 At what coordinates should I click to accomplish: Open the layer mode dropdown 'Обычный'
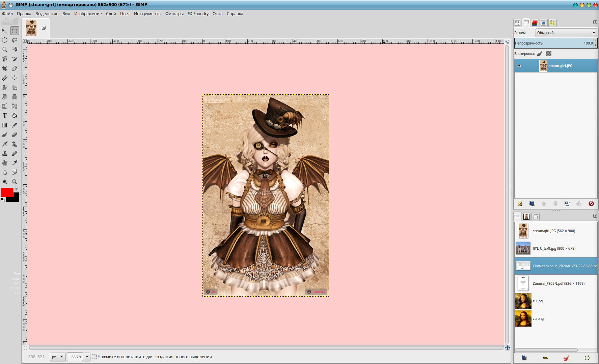(x=566, y=33)
